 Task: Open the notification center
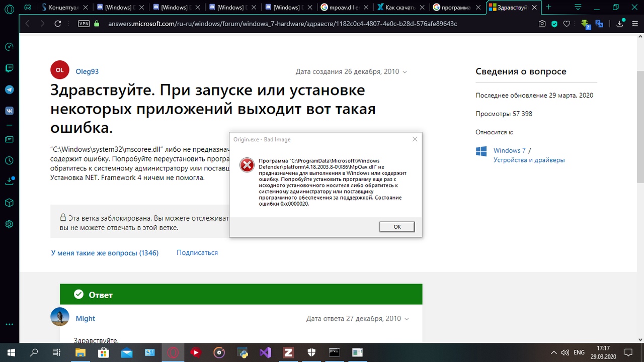click(629, 352)
